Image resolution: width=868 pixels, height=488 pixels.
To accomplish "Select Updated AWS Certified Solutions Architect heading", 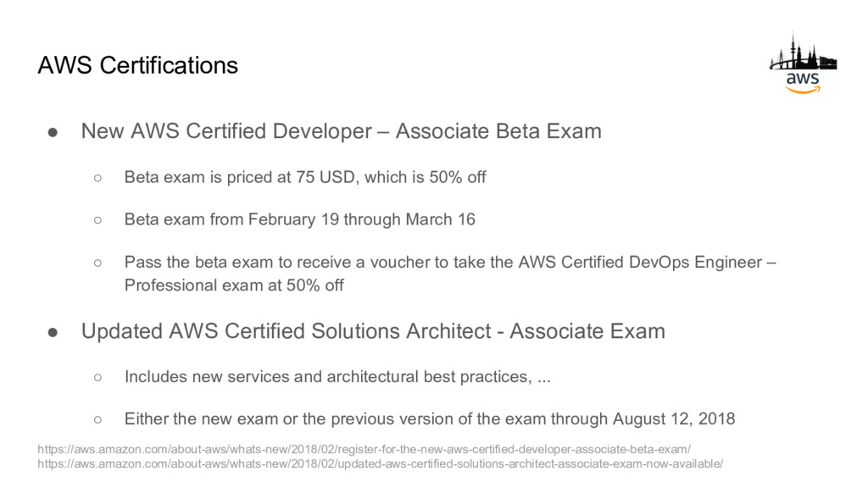I will click(x=373, y=331).
